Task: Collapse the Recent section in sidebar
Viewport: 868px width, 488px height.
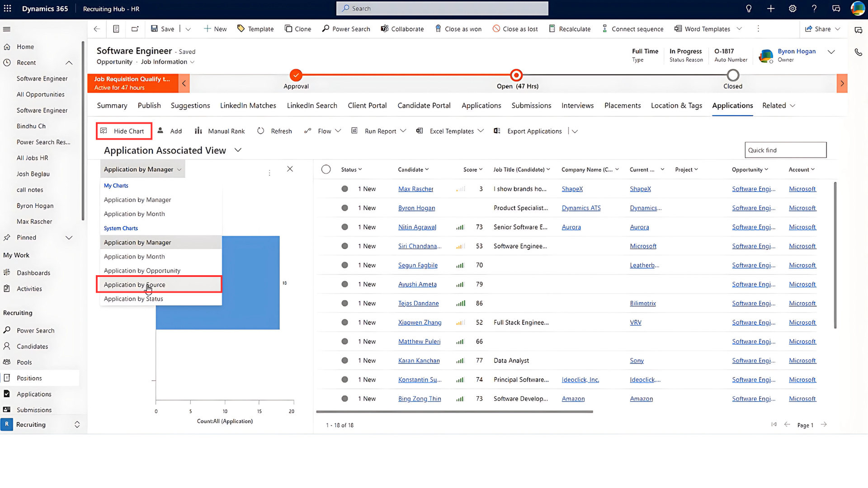Action: click(x=69, y=63)
